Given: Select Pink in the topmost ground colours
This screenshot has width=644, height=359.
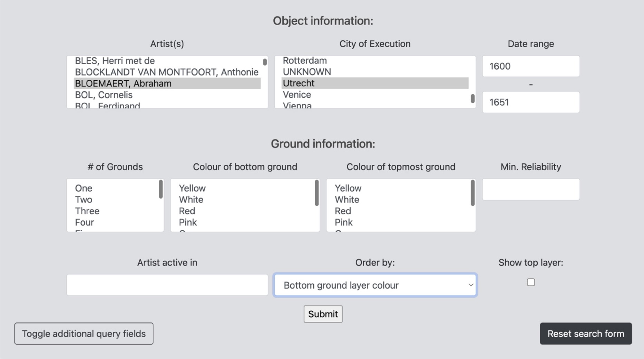Looking at the screenshot, I should click(344, 222).
